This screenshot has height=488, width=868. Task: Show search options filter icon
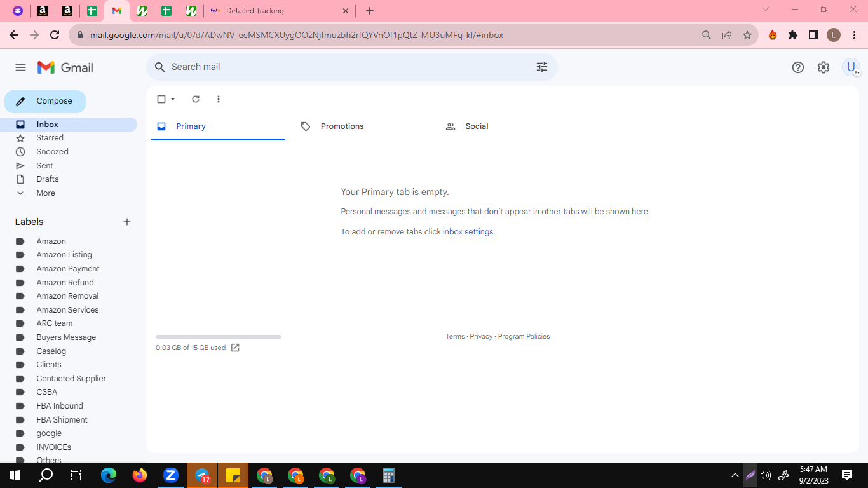pyautogui.click(x=542, y=67)
